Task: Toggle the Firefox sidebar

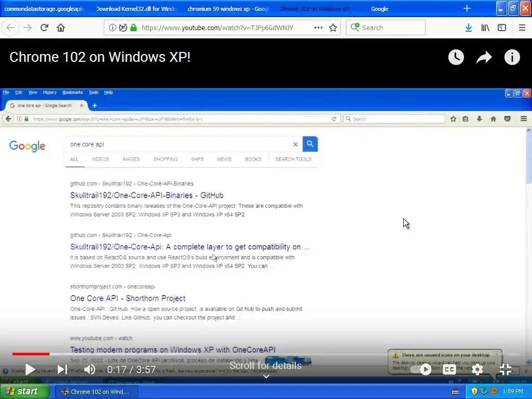Action: [x=502, y=28]
